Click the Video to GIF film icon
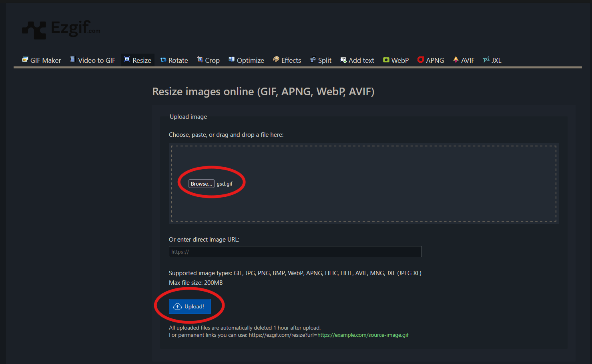The width and height of the screenshot is (592, 364). [x=73, y=60]
